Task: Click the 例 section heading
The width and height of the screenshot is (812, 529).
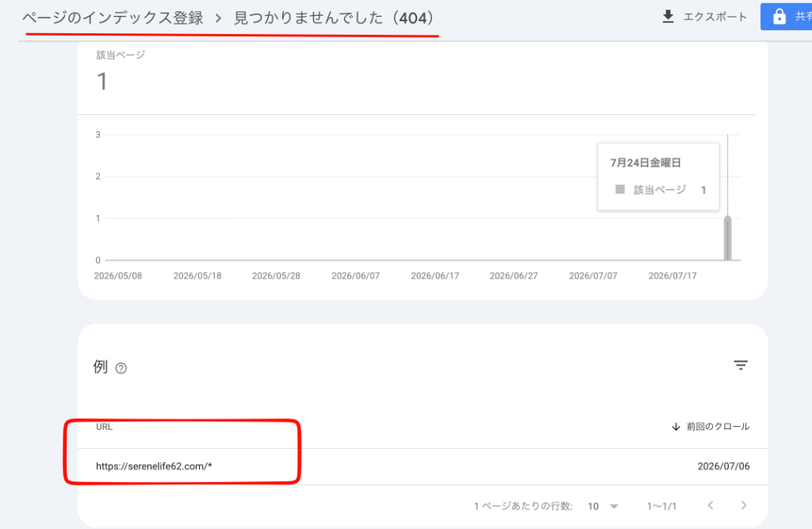Action: pyautogui.click(x=100, y=367)
